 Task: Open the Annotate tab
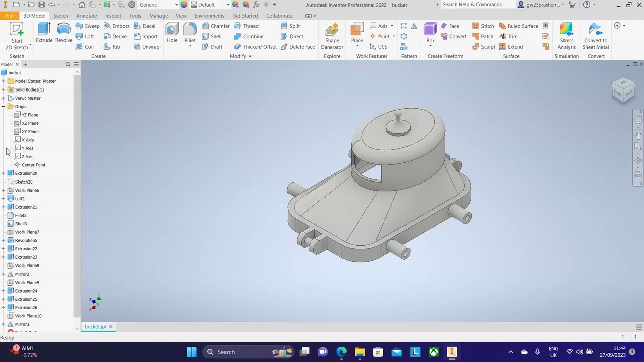pos(87,16)
